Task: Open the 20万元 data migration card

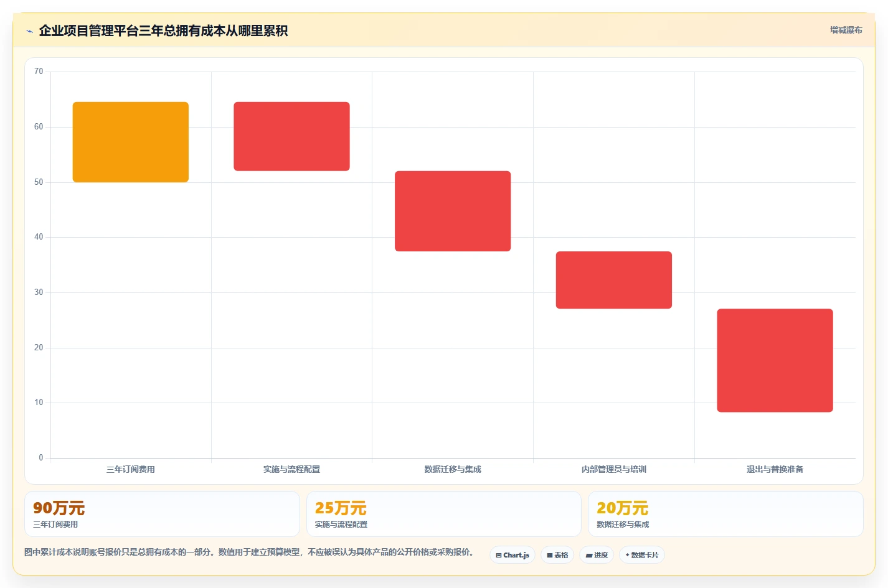Action: (725, 514)
